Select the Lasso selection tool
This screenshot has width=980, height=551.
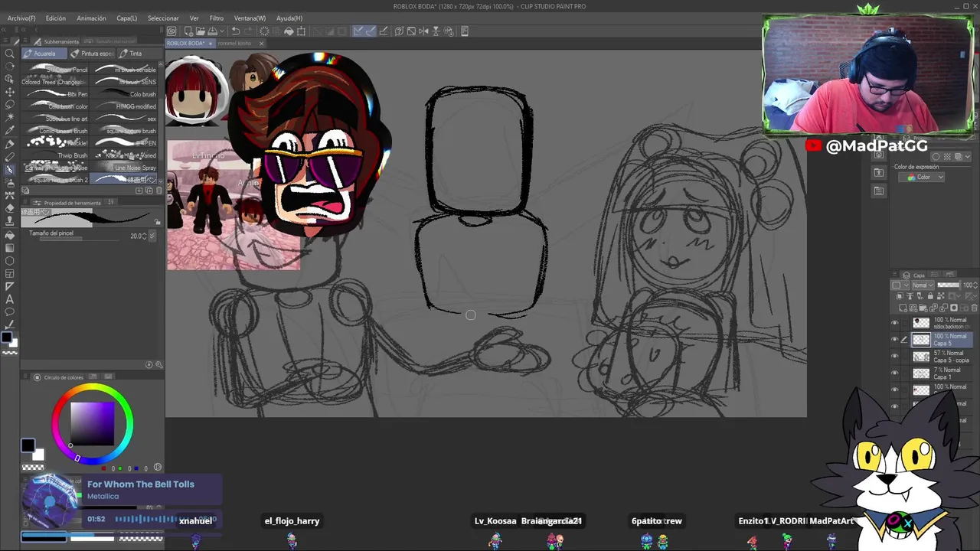click(x=10, y=104)
